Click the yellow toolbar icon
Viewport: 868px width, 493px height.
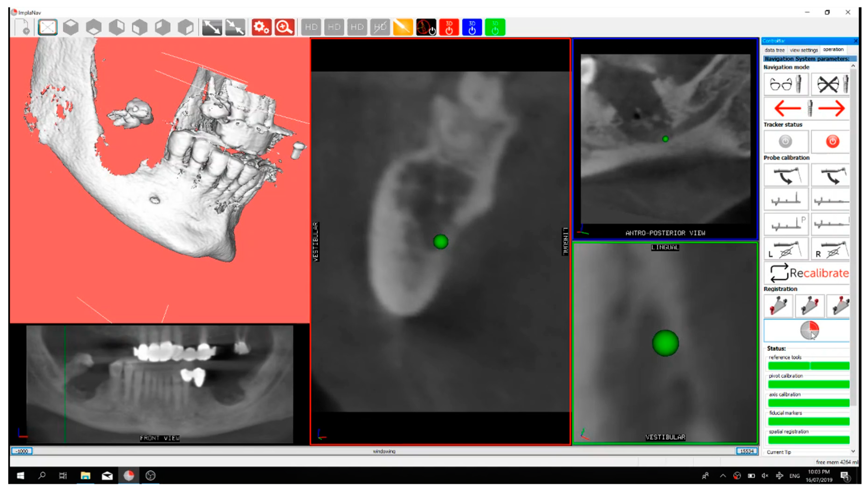[403, 27]
